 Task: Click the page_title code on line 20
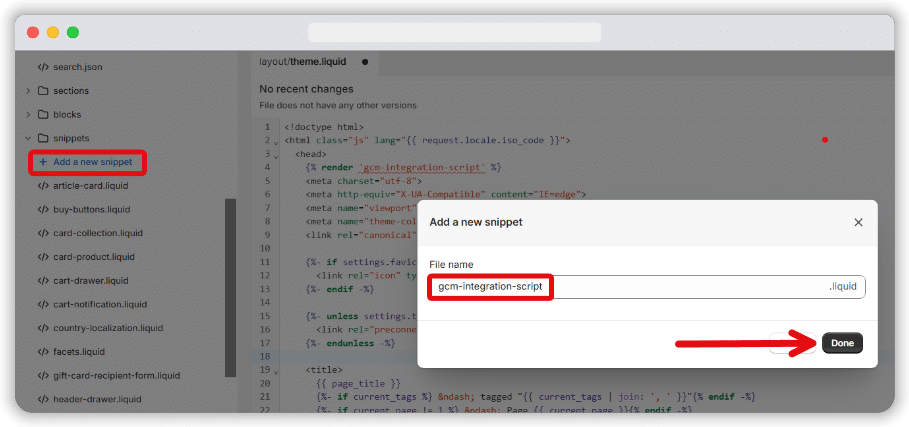pyautogui.click(x=358, y=383)
